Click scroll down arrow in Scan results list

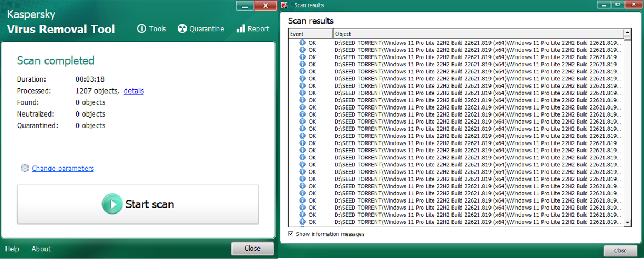[x=627, y=222]
